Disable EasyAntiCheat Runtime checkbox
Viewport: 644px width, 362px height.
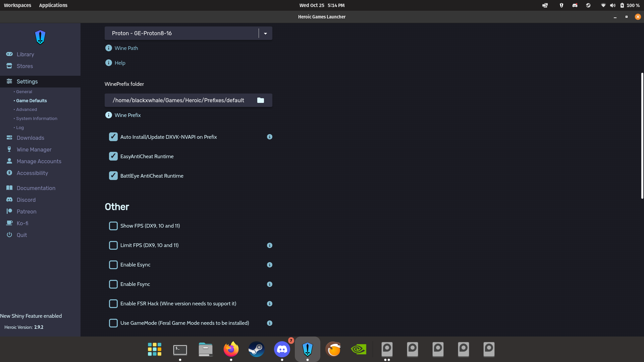(113, 156)
